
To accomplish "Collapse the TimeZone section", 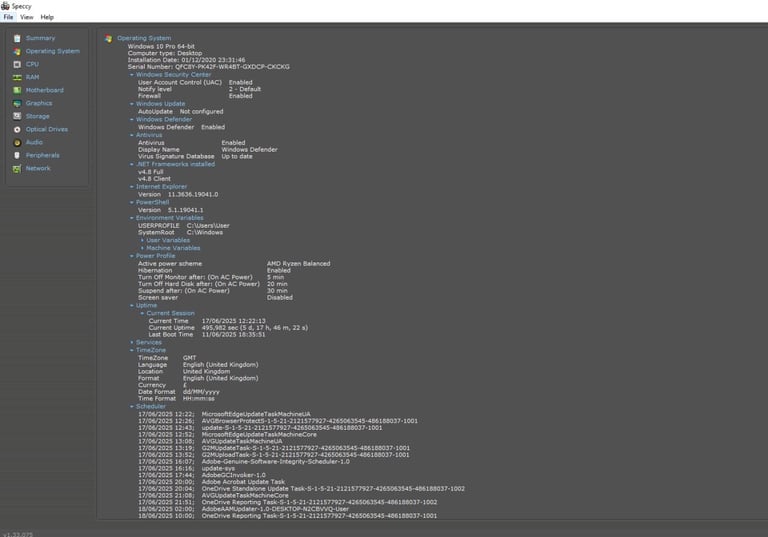I will tap(132, 350).
